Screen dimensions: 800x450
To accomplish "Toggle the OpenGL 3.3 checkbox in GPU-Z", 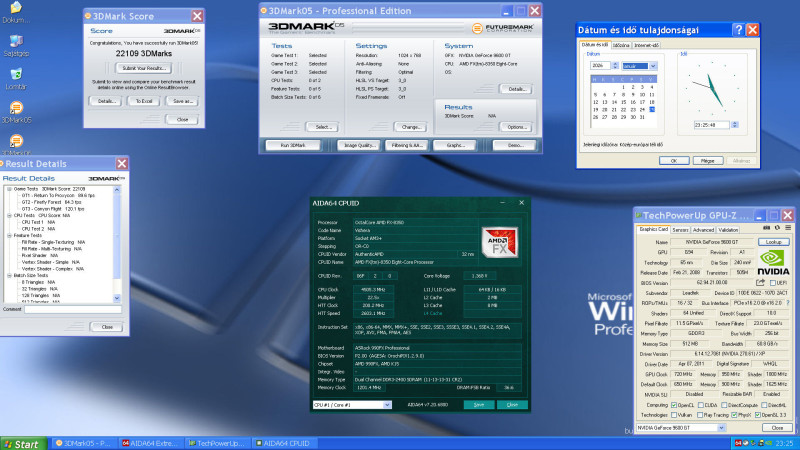I will point(758,415).
